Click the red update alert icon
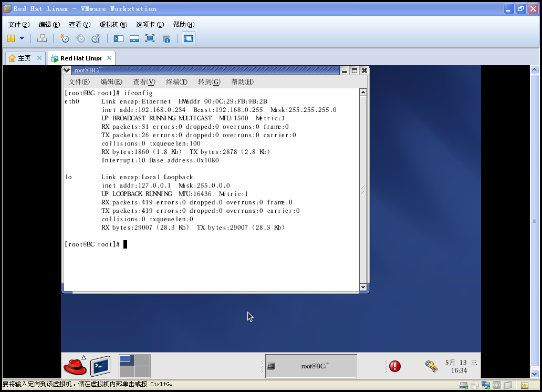Viewport: 542px width, 392px height. point(395,366)
